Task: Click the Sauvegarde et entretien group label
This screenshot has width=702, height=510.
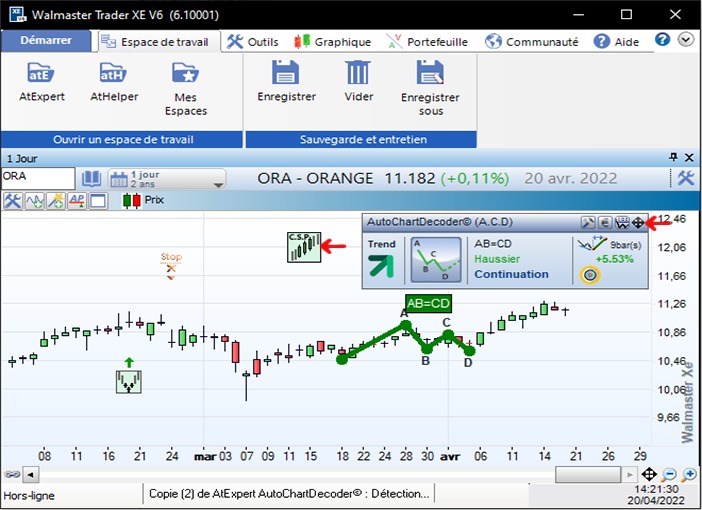Action: coord(363,139)
